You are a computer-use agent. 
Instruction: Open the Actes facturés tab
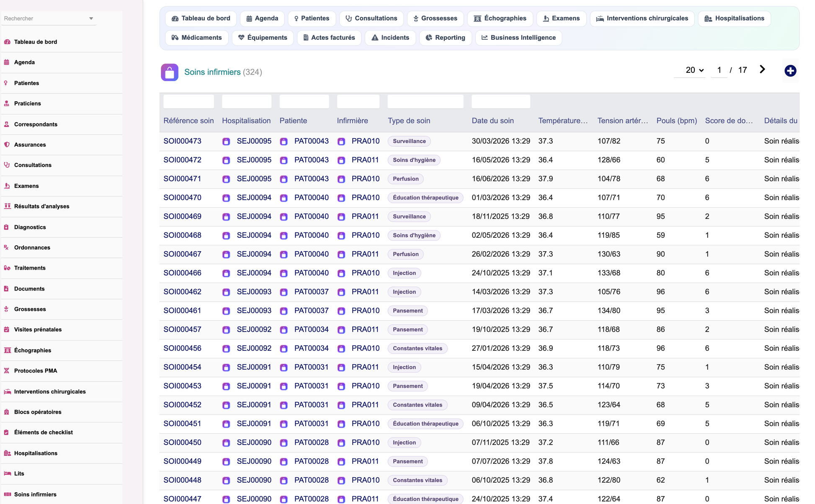click(329, 38)
